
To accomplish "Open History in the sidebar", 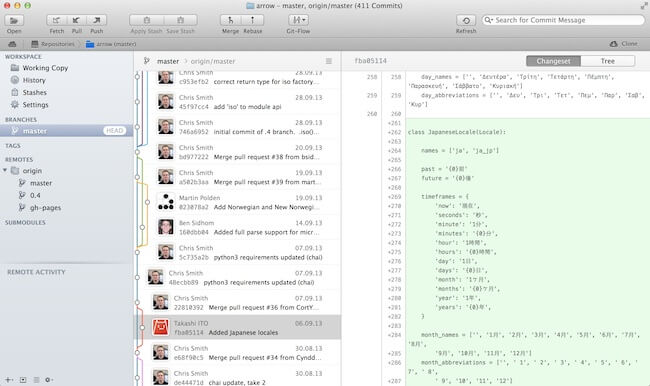I will (x=66, y=80).
